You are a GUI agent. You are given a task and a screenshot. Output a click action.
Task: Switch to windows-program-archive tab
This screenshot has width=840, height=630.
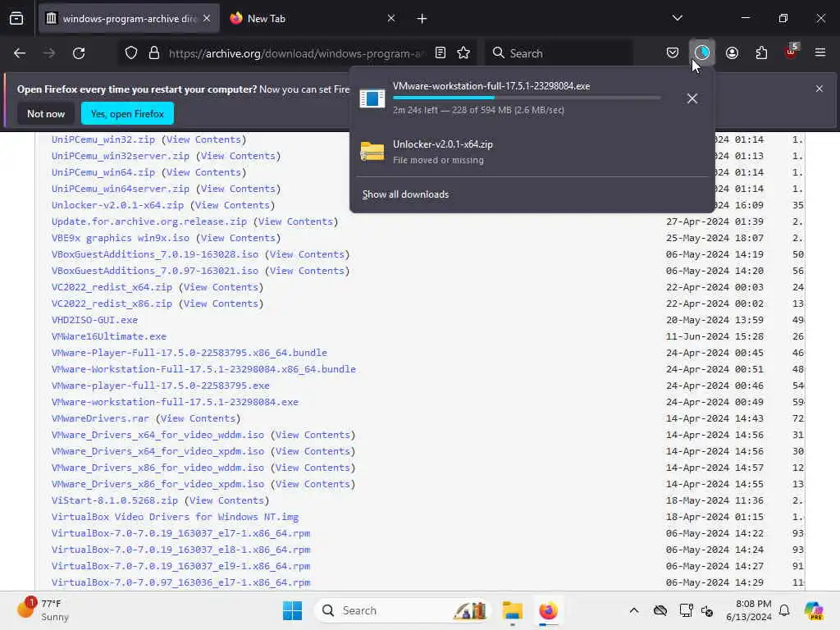(x=129, y=19)
